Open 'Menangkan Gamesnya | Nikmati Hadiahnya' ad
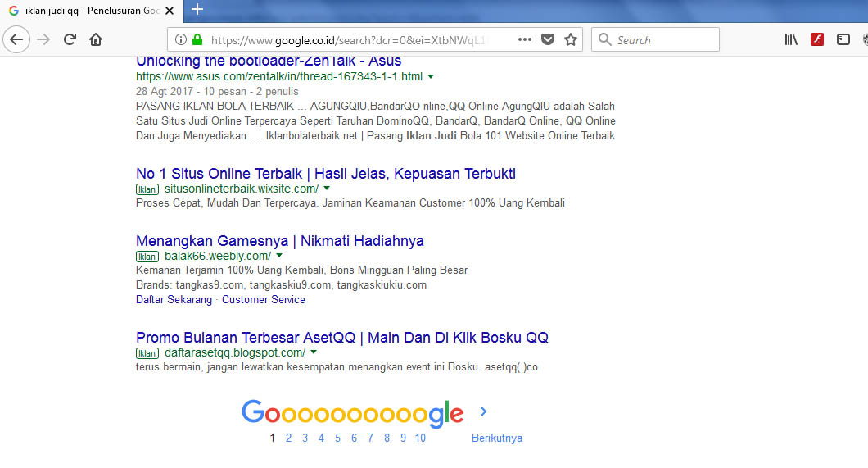 pyautogui.click(x=279, y=241)
